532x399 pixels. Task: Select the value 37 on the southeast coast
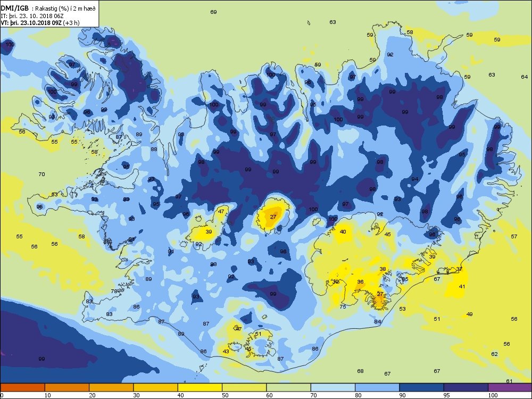pyautogui.click(x=460, y=269)
